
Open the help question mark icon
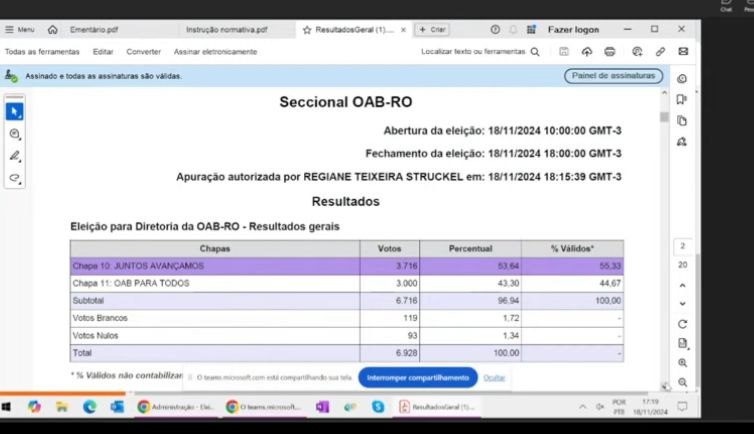pos(495,30)
